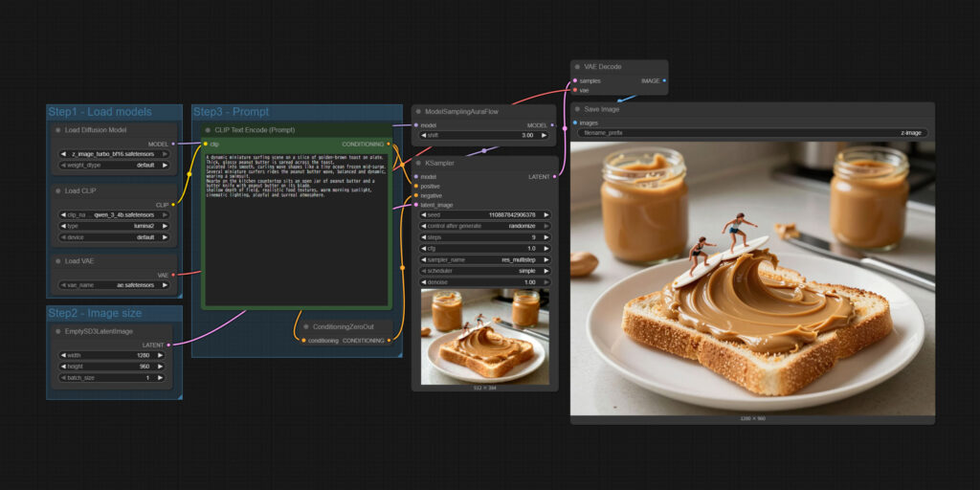Increase the steps value with right arrow

pyautogui.click(x=546, y=236)
